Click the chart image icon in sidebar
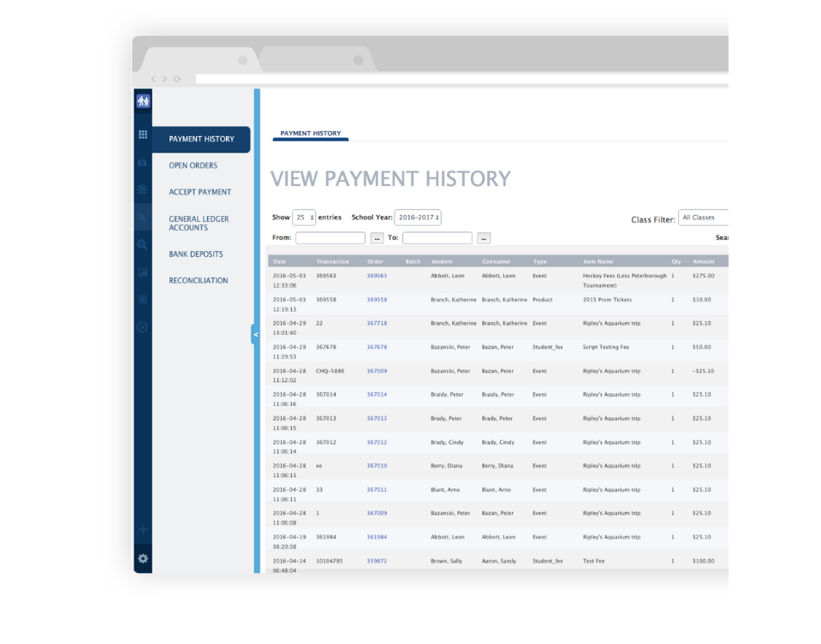The height and width of the screenshot is (644, 821). point(142,272)
